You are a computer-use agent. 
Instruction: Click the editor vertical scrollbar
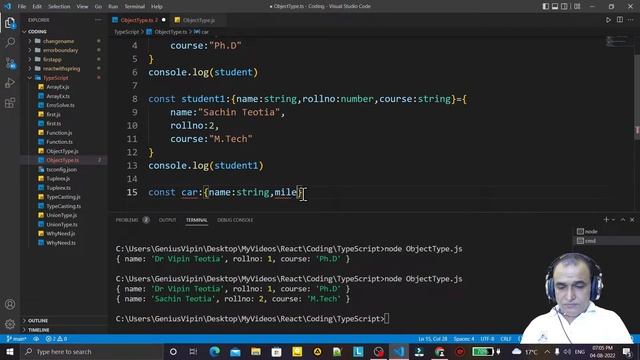click(x=637, y=96)
